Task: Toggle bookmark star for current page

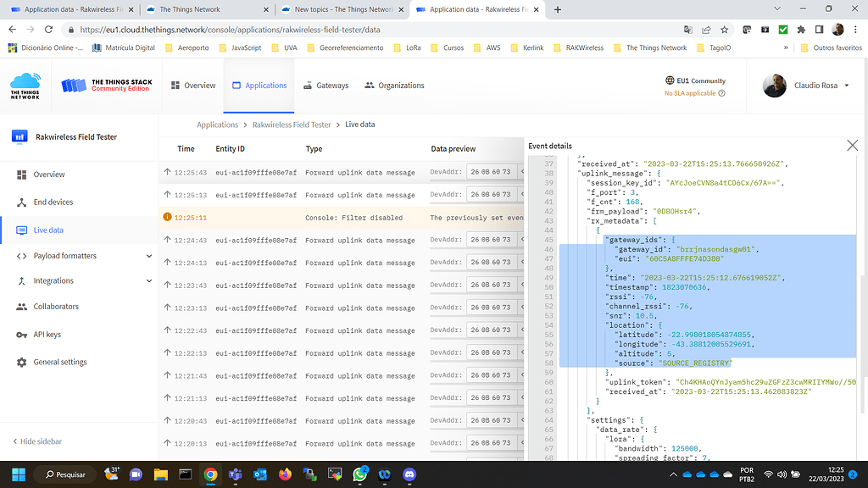Action: click(725, 27)
